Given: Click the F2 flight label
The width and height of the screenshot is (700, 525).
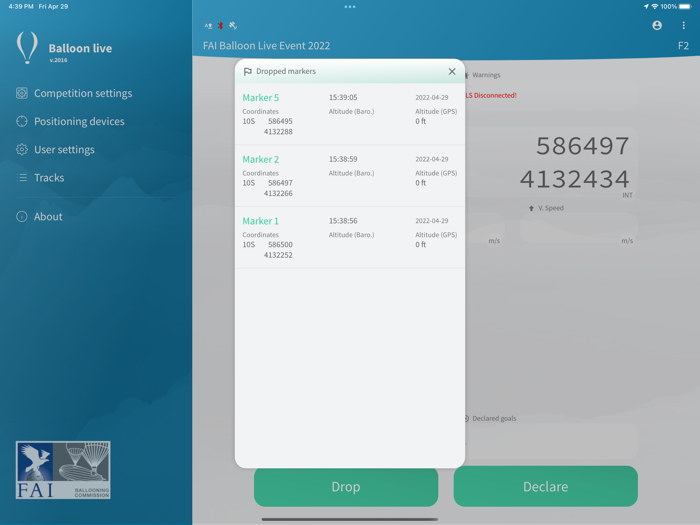Looking at the screenshot, I should click(683, 46).
